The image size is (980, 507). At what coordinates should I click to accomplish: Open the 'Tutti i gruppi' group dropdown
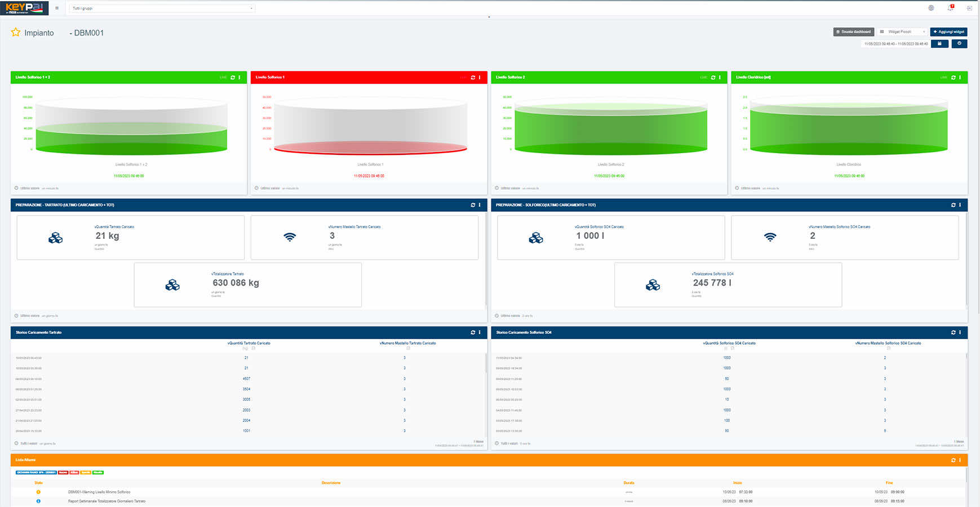pos(162,8)
